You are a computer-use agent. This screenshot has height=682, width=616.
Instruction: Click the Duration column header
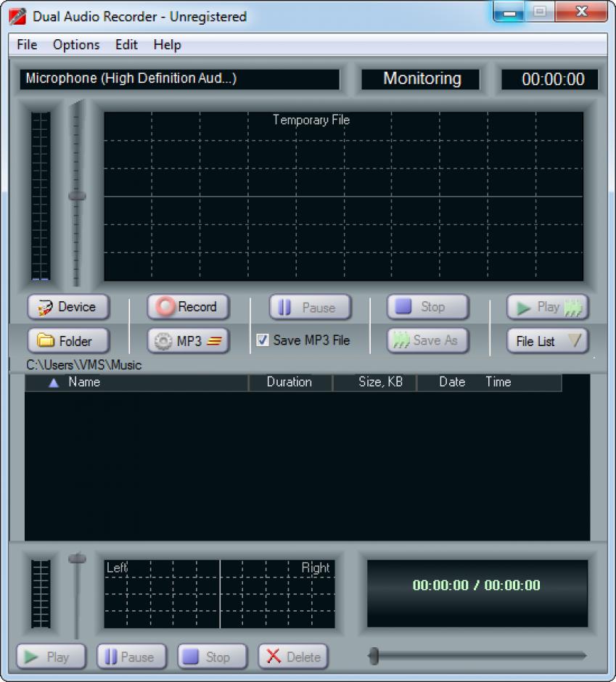[x=289, y=382]
